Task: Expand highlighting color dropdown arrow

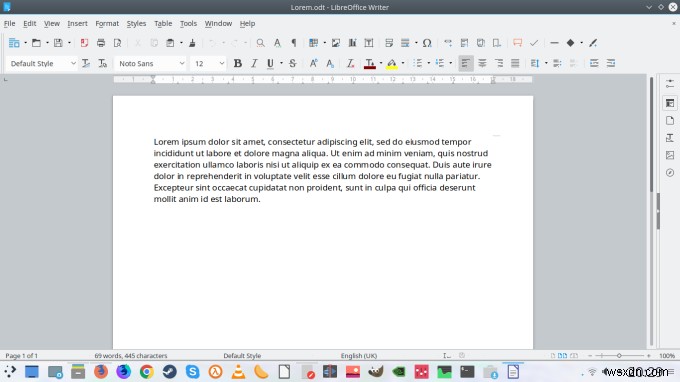Action: 403,64
